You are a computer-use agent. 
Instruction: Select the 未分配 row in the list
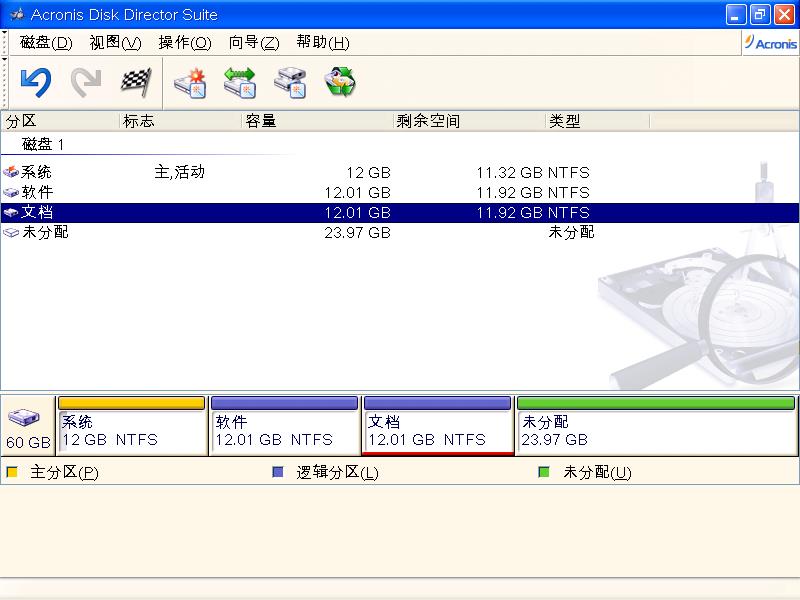[x=400, y=233]
